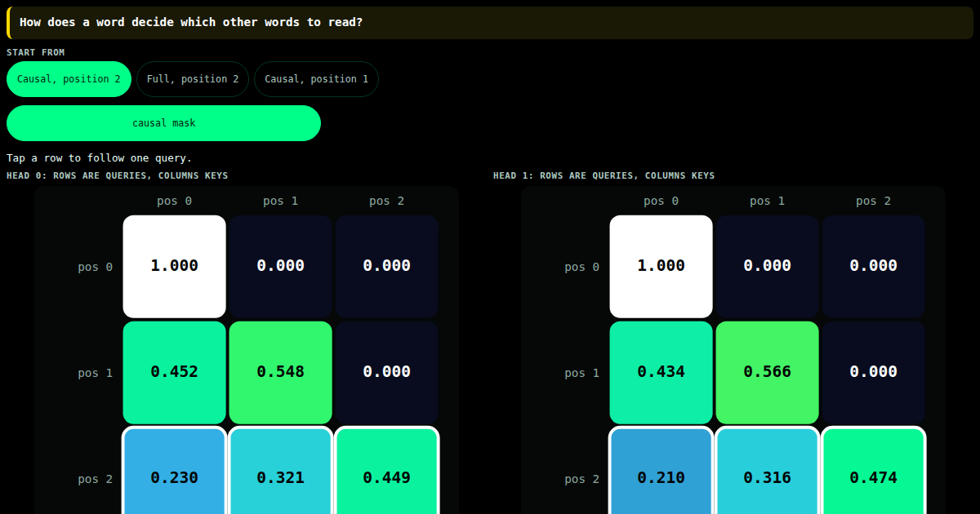Viewport: 980px width, 514px height.
Task: Click Head 0 cell at row pos 0, column pos 2
Action: click(x=387, y=266)
